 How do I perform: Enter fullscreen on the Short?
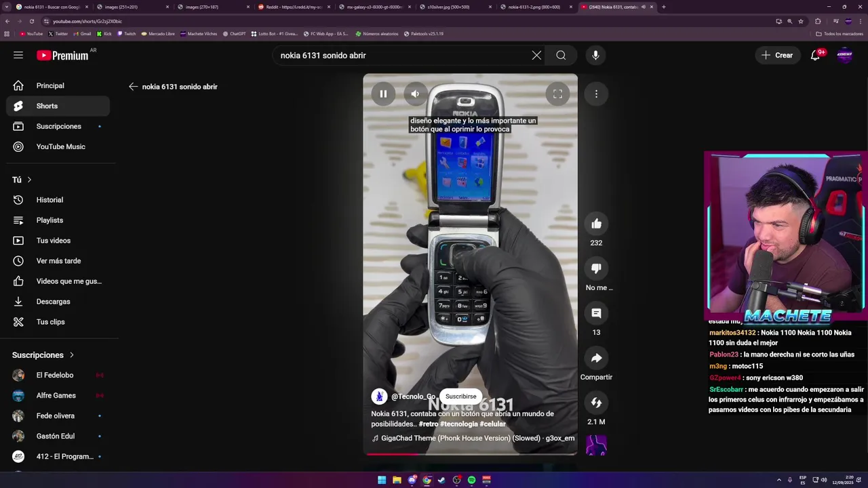pos(557,94)
